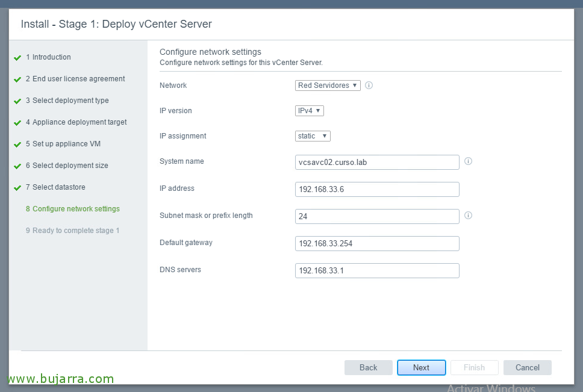Viewport: 583px width, 392px height.
Task: Cancel the installation wizard
Action: [527, 367]
